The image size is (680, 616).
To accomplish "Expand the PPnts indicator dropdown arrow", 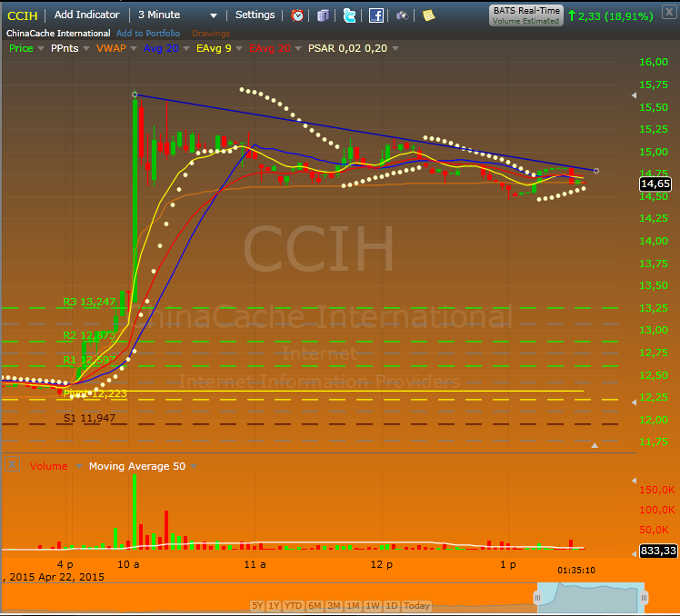I will (x=86, y=48).
